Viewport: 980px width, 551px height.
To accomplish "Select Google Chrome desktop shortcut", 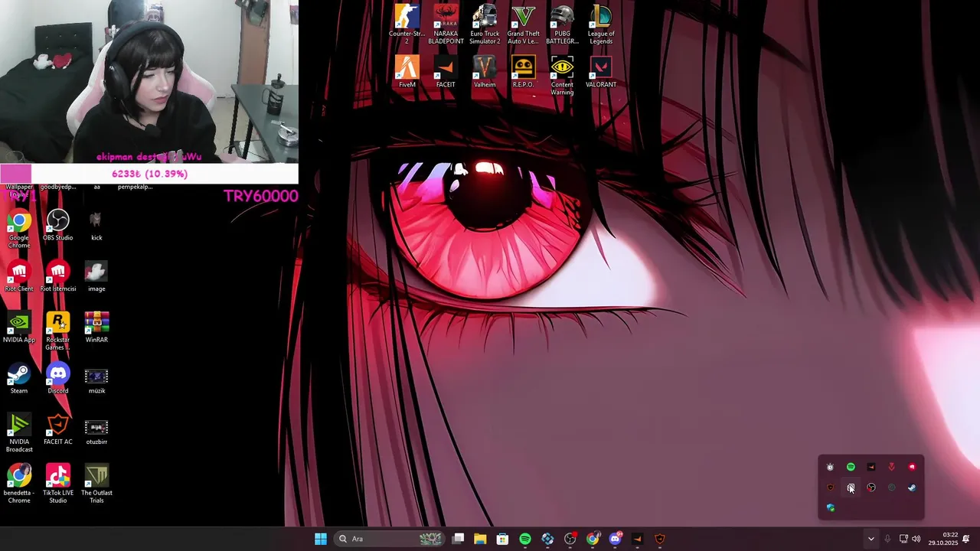I will coord(19,229).
